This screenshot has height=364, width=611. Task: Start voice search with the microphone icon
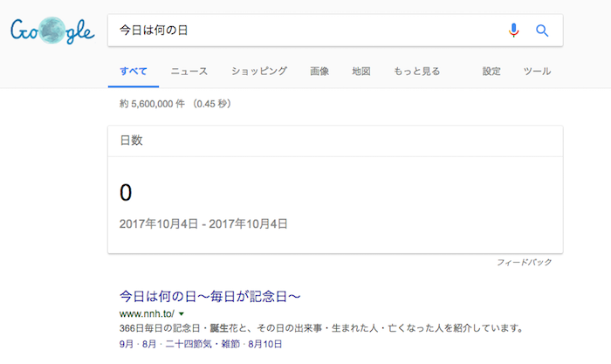(514, 31)
